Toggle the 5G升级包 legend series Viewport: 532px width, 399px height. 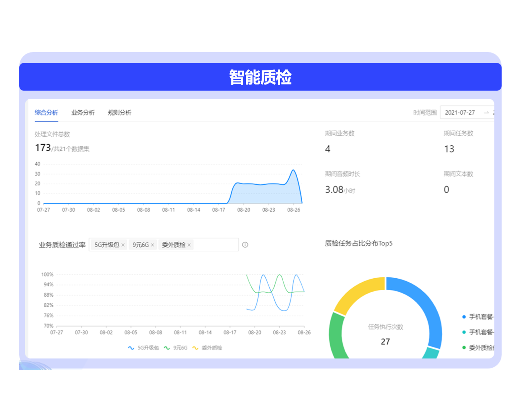click(143, 348)
